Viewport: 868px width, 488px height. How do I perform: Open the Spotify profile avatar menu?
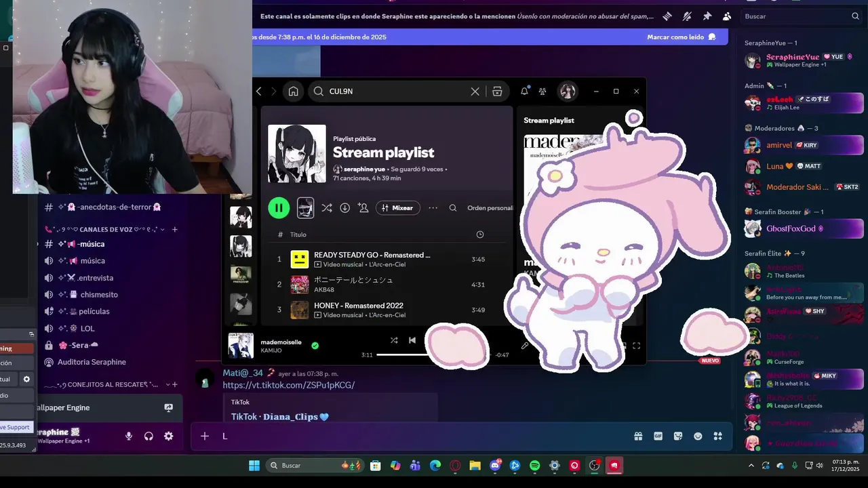click(567, 91)
